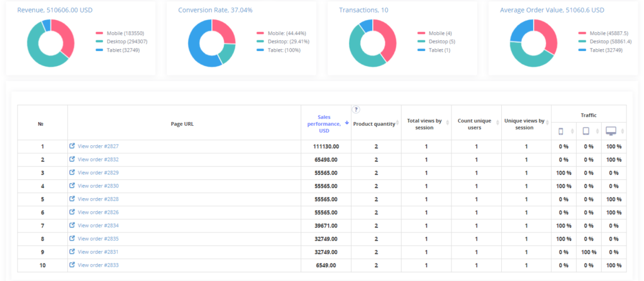The width and height of the screenshot is (644, 281).
Task: Open external link icon for order #2828
Action: [x=72, y=199]
